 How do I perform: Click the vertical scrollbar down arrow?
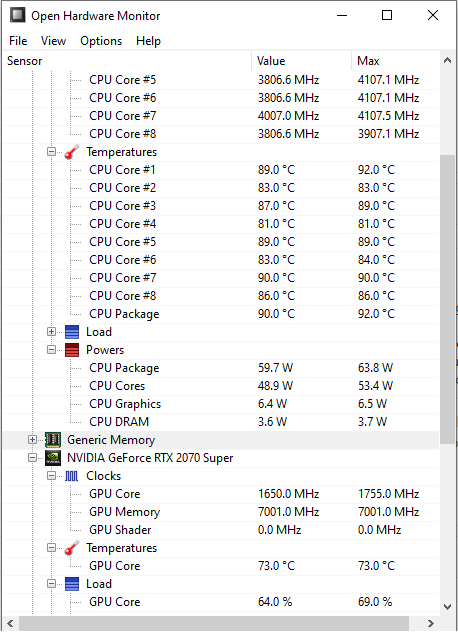[447, 607]
